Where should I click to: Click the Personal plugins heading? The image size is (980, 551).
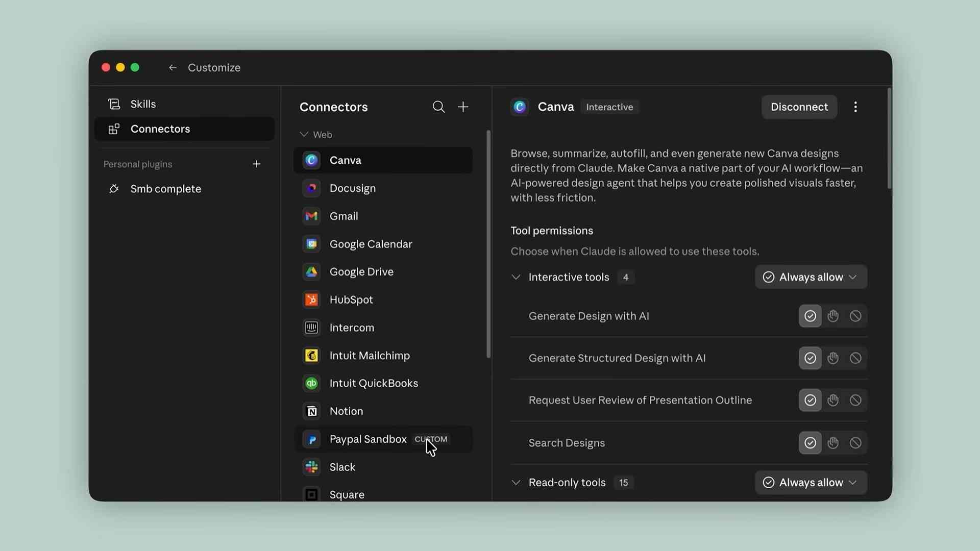pos(137,164)
